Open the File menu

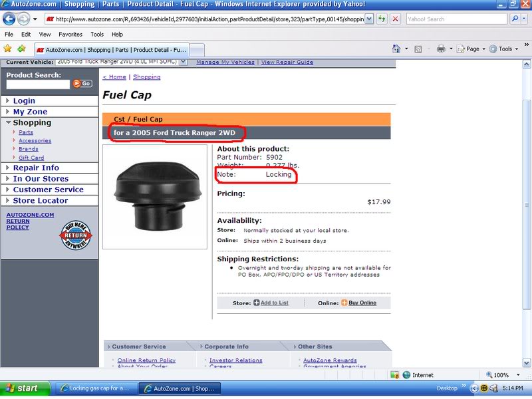(9, 35)
